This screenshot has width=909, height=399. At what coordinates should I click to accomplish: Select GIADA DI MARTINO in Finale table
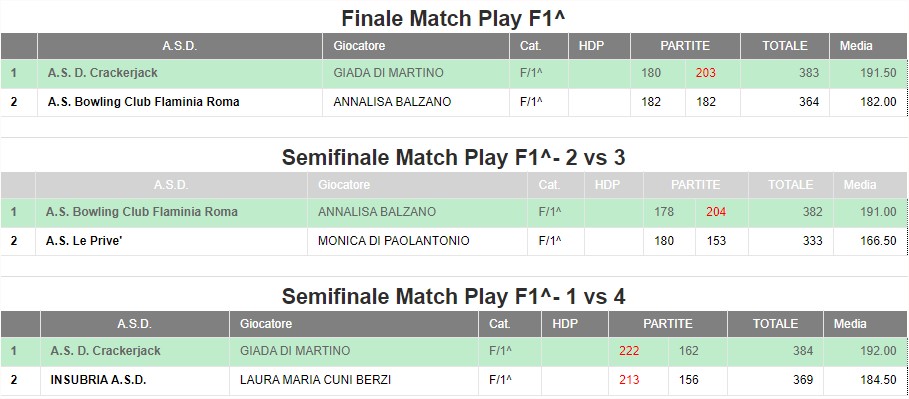click(388, 73)
